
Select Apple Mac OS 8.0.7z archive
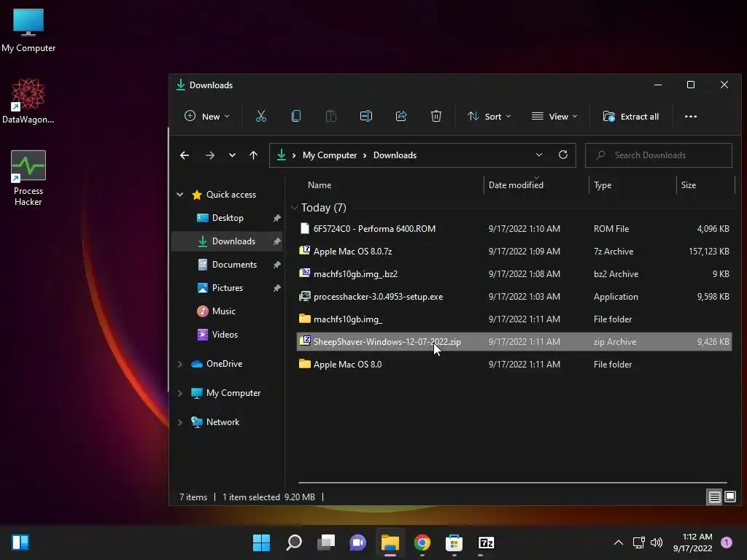click(514, 251)
